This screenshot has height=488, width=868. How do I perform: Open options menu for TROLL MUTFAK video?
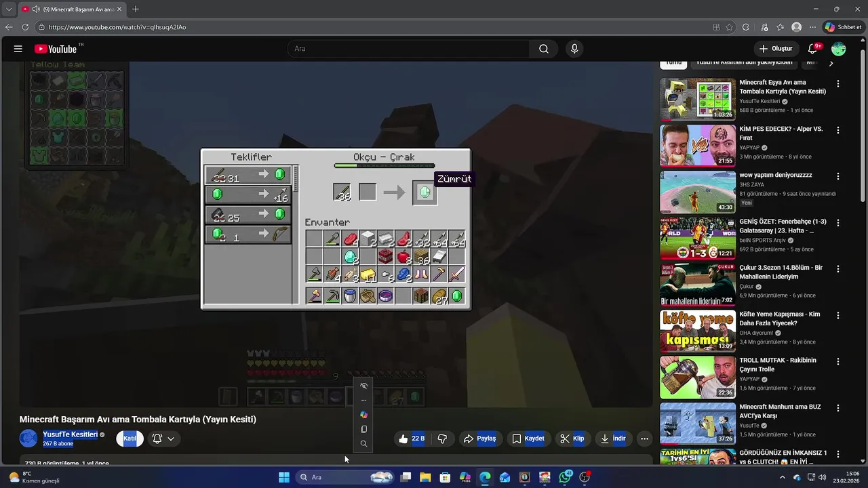[838, 361]
